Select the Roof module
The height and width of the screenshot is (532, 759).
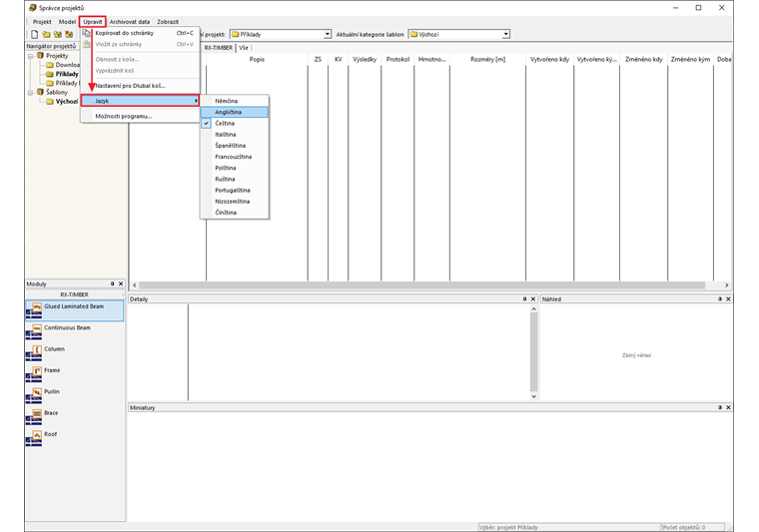[75, 438]
